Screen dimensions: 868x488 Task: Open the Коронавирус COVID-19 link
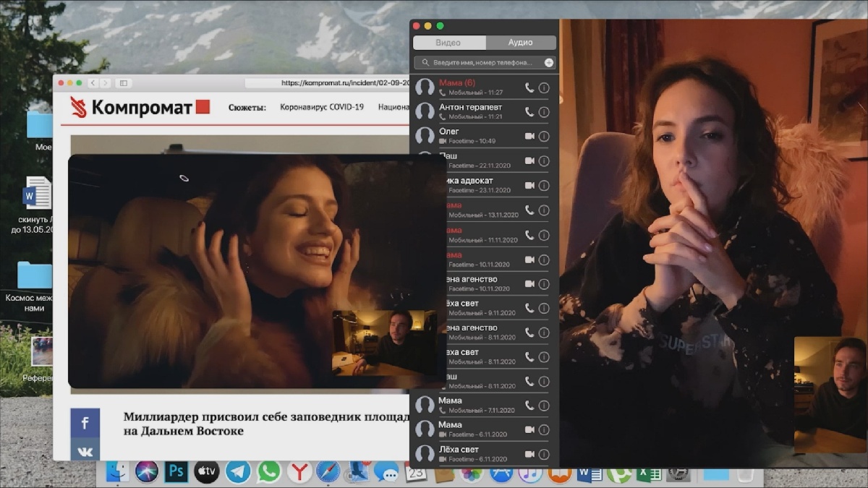[x=321, y=107]
